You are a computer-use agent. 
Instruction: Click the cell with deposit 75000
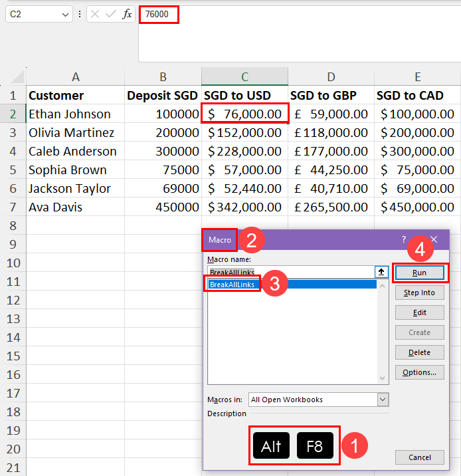[163, 170]
